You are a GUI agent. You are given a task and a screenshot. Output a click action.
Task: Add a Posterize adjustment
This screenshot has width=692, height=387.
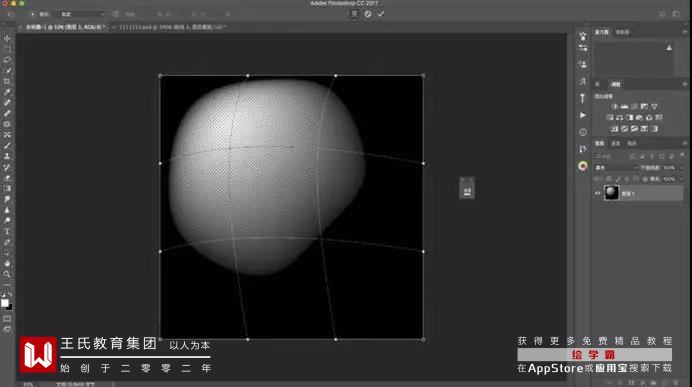624,128
